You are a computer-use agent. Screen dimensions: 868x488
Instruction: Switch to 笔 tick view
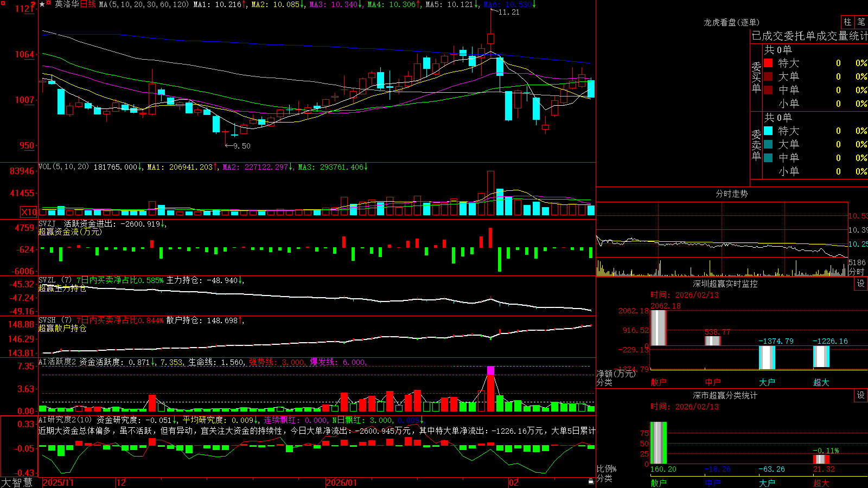pos(861,22)
